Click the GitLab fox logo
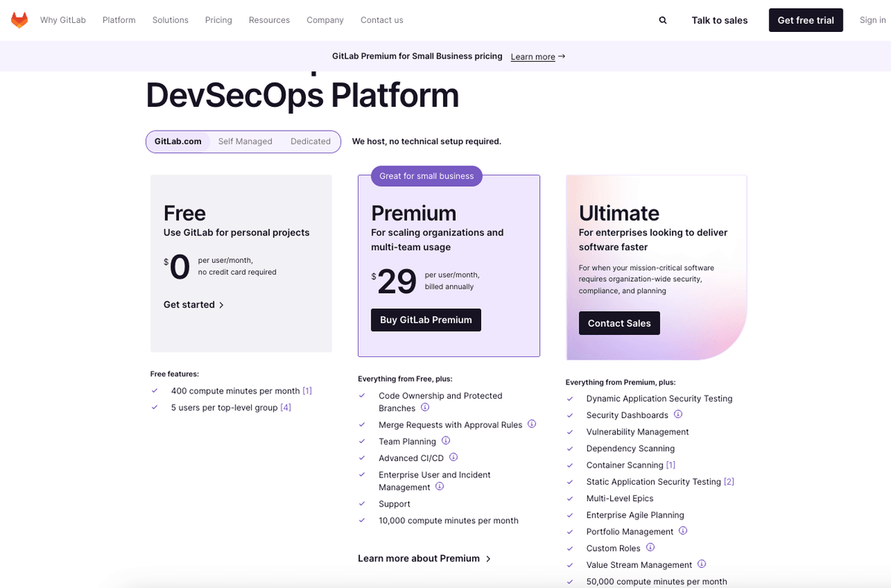 click(x=19, y=20)
